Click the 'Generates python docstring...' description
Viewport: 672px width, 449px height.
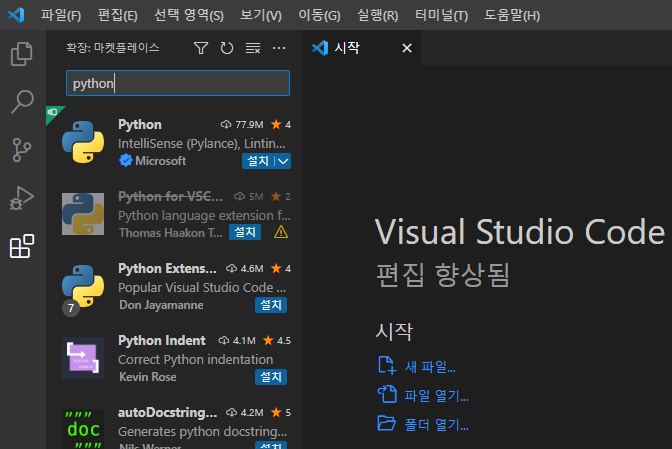click(202, 431)
